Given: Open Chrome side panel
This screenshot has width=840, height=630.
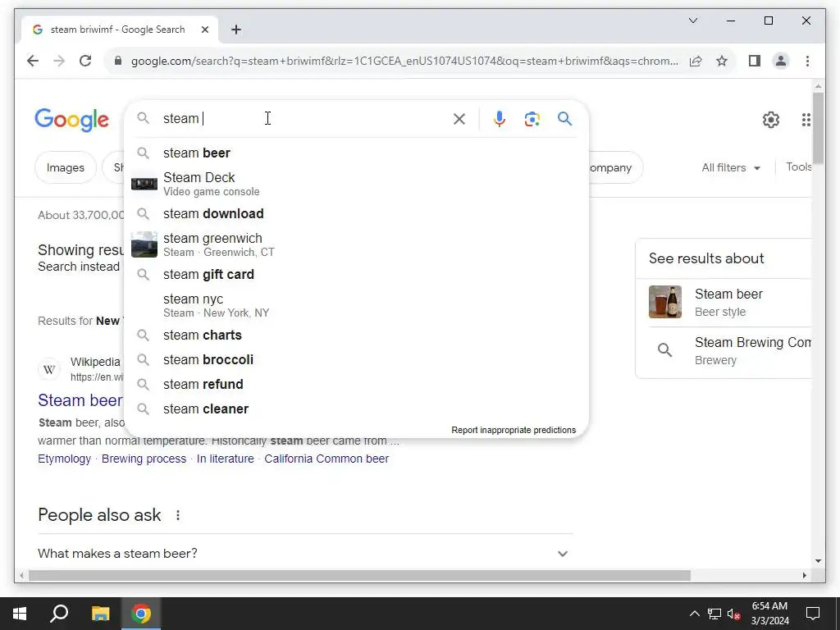Looking at the screenshot, I should pos(755,61).
